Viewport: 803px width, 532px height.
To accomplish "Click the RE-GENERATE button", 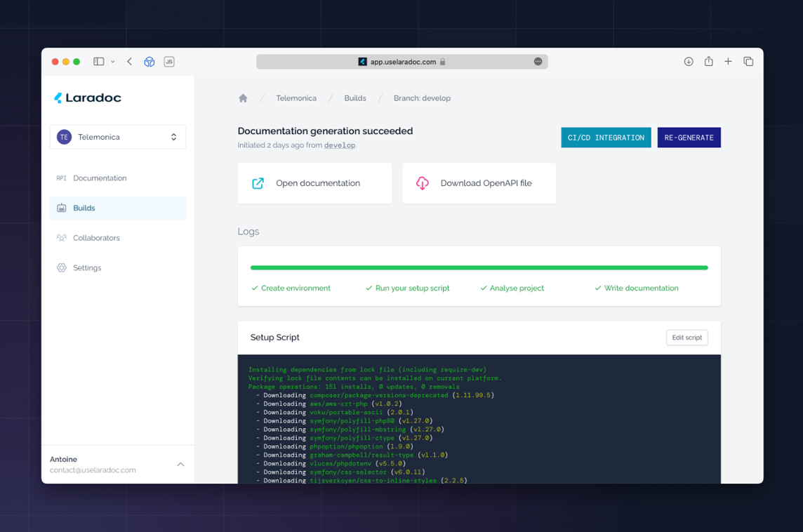I will [x=689, y=138].
